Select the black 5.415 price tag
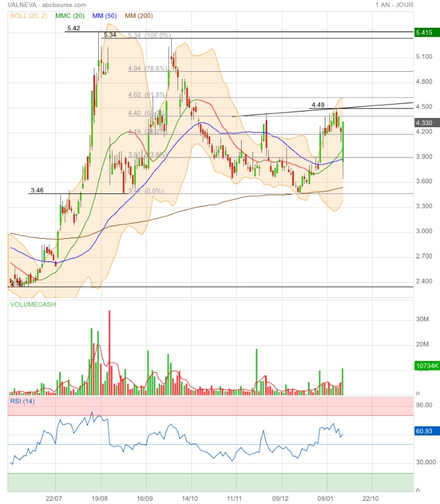 click(425, 31)
